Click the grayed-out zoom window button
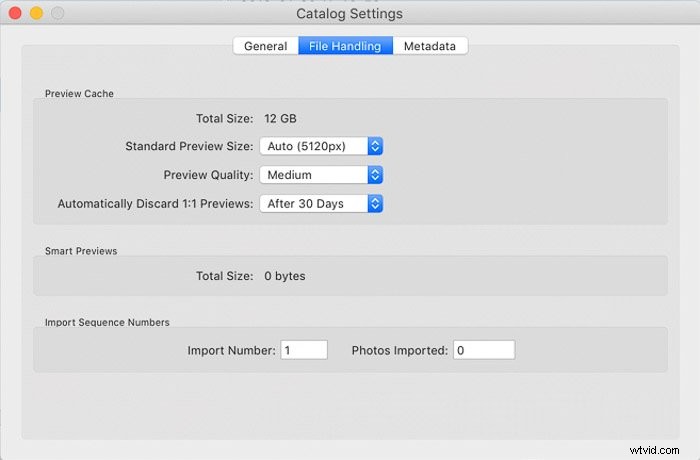The height and width of the screenshot is (460, 700). tap(57, 13)
